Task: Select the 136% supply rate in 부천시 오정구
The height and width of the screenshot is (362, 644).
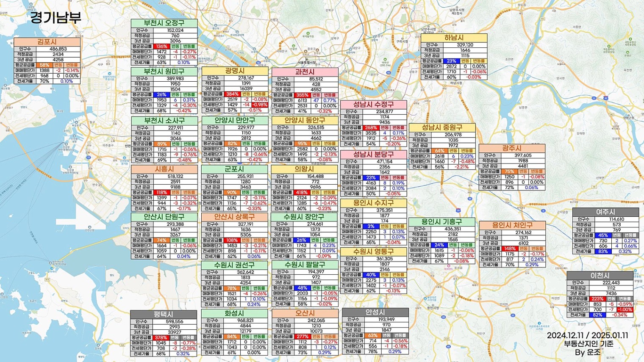Action: coord(161,47)
